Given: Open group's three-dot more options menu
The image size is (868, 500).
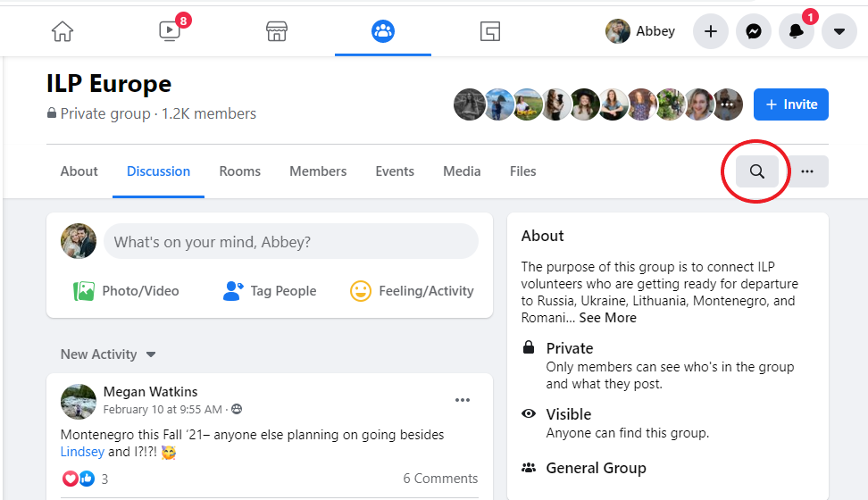Looking at the screenshot, I should tap(807, 171).
